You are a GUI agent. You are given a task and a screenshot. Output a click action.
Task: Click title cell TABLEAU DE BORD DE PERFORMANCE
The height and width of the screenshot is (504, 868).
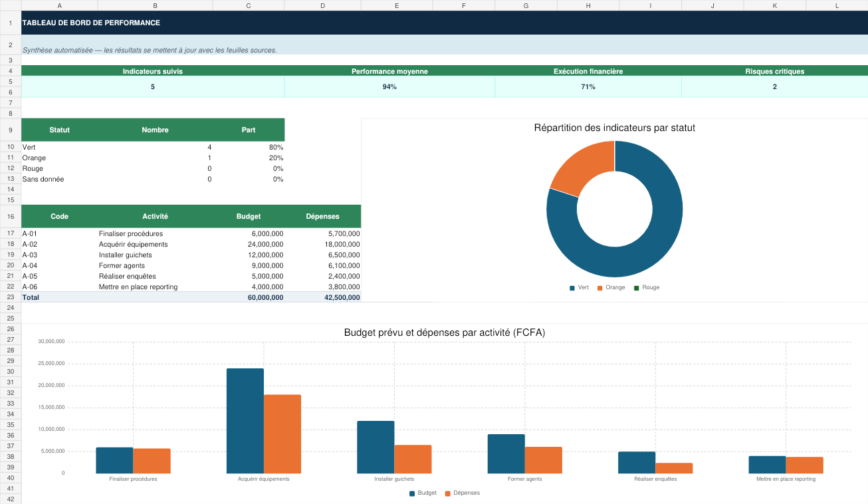click(x=445, y=23)
